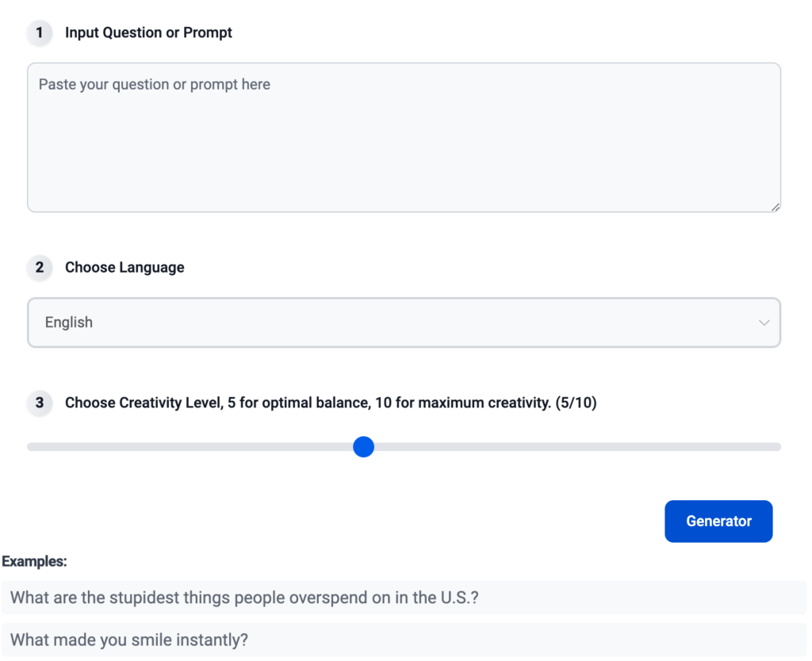Click the Choose Language label

pos(124,268)
